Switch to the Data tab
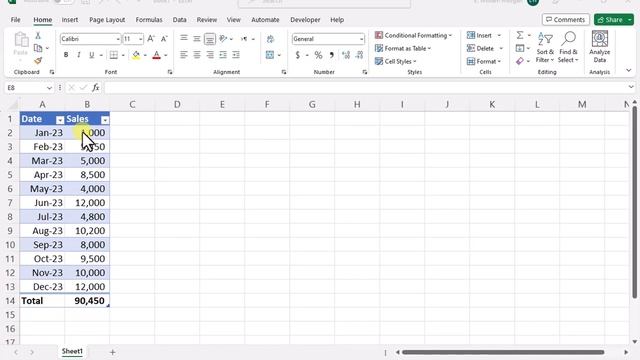640x360 pixels. pos(180,20)
